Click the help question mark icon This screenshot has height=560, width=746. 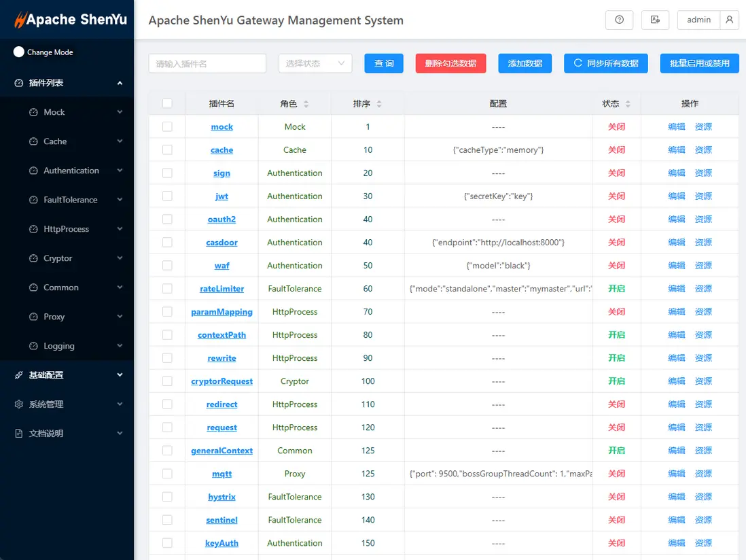click(619, 20)
